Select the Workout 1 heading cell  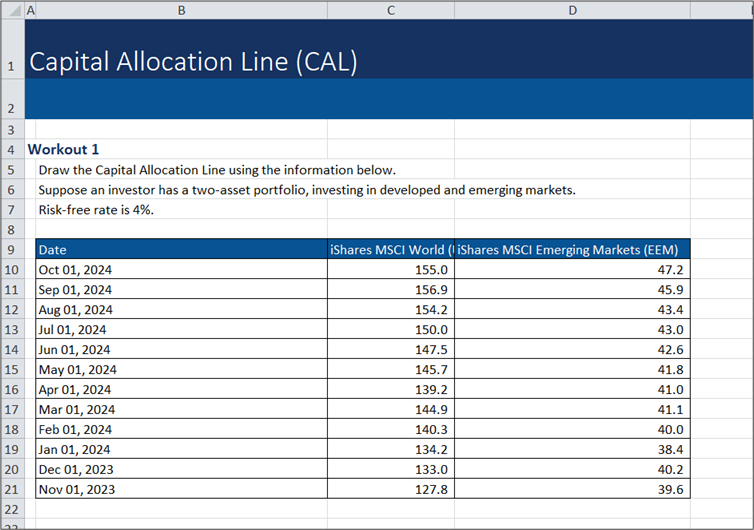click(x=64, y=149)
